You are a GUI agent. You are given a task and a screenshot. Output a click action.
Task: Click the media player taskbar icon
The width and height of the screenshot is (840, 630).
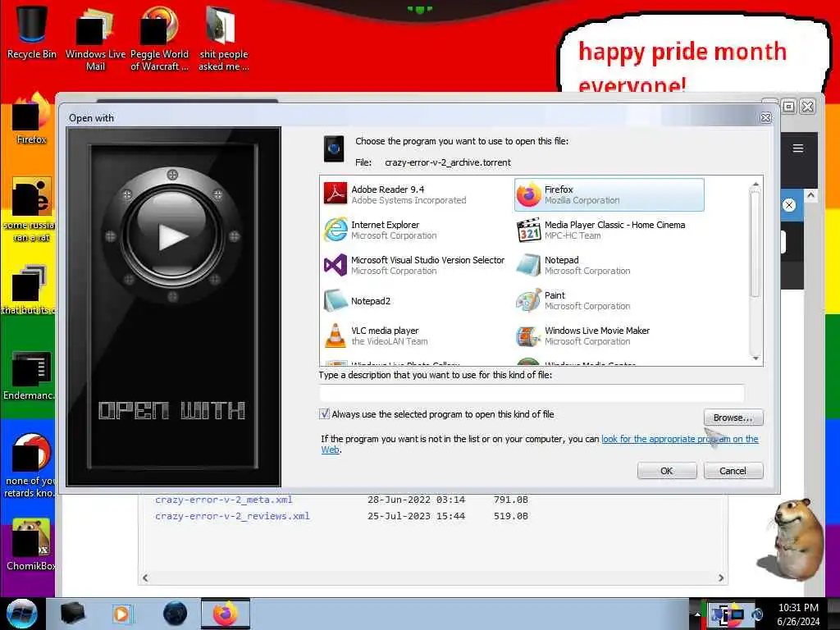coord(121,614)
